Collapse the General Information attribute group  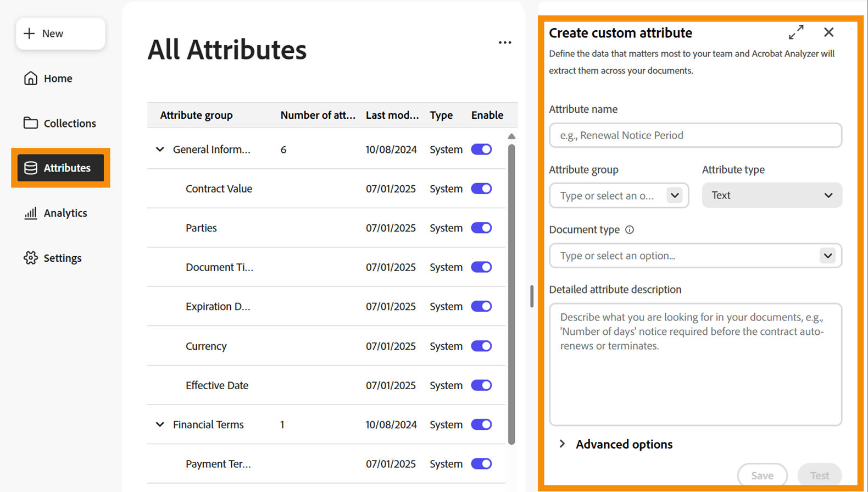click(160, 150)
